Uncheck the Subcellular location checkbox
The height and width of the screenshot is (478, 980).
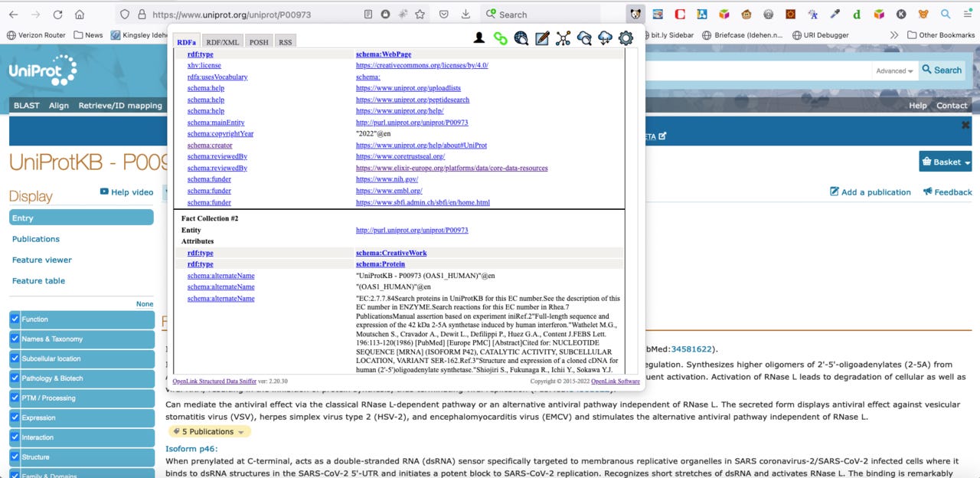15,358
